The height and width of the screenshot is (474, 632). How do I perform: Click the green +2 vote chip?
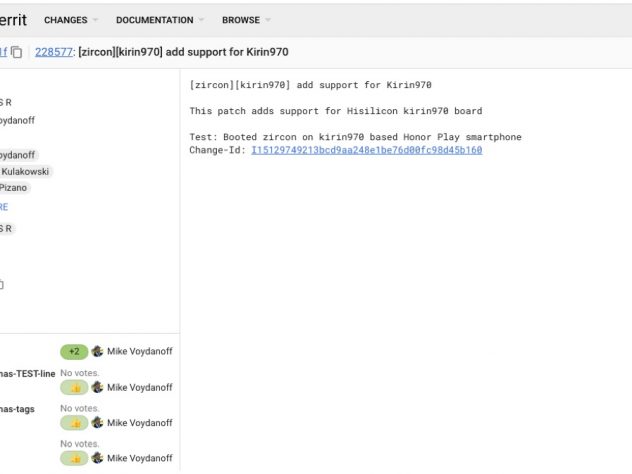74,352
